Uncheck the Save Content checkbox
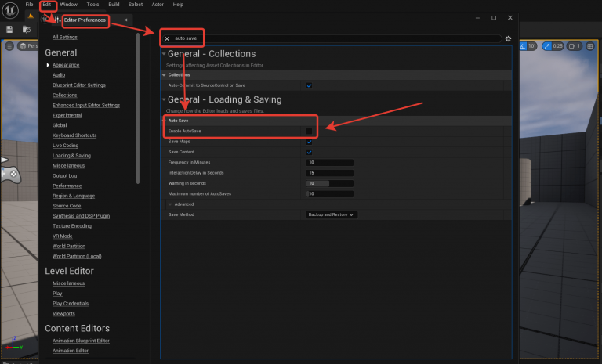This screenshot has width=602, height=364. pos(310,152)
